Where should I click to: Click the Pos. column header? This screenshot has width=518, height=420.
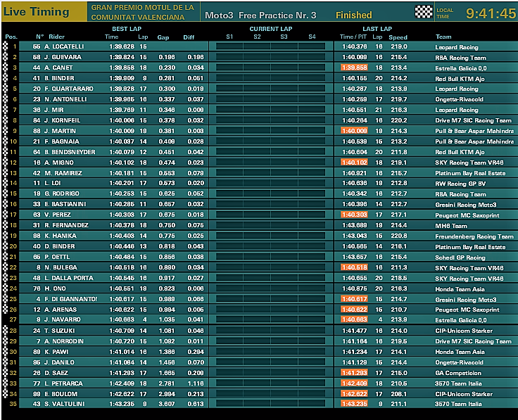tap(11, 37)
